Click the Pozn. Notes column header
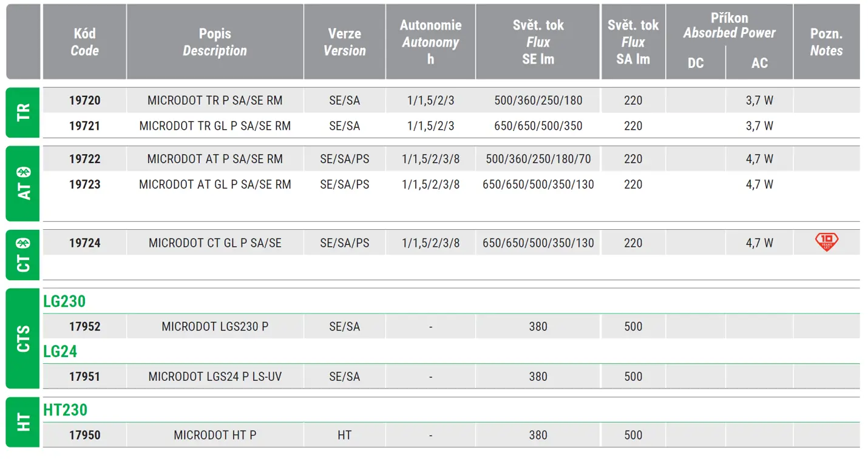This screenshot has width=868, height=459. click(x=826, y=42)
